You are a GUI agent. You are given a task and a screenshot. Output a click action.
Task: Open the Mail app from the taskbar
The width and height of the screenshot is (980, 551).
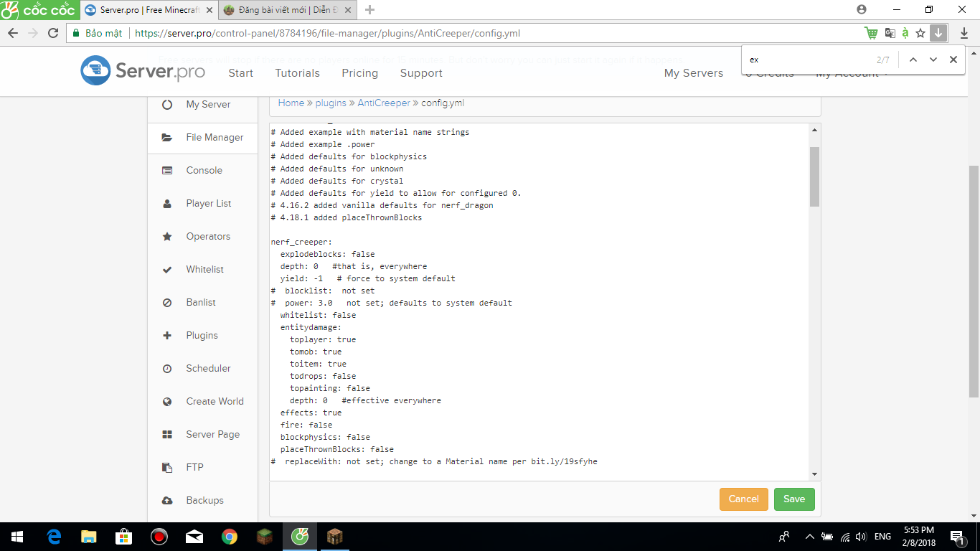[x=194, y=537]
